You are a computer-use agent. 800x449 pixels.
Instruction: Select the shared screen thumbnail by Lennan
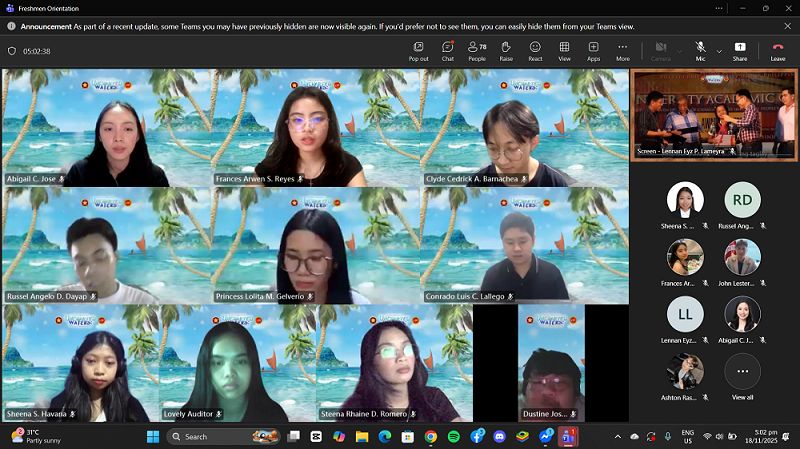(714, 114)
